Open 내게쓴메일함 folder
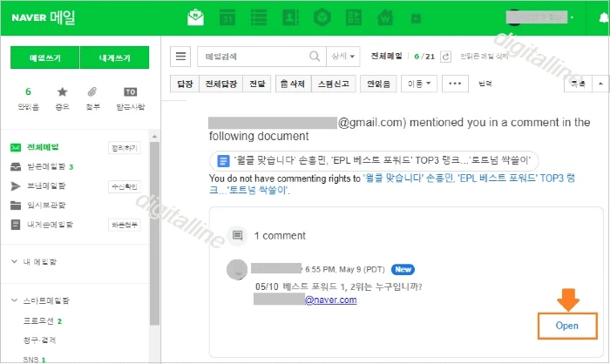Screen dimensions: 610x364 (50, 225)
